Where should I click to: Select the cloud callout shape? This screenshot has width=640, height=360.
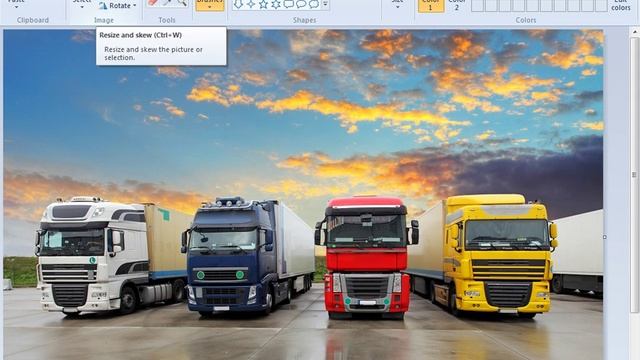click(314, 4)
